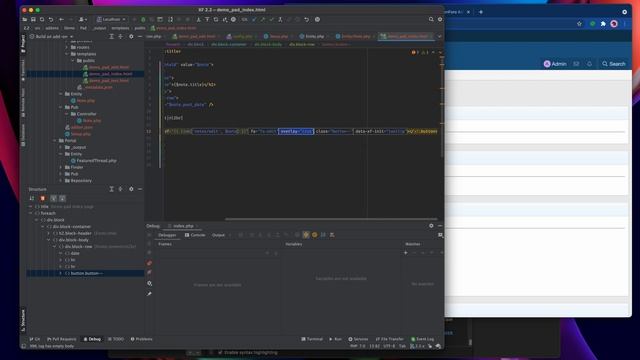Open alerts bell icon in browser page
640x360 pixels.
point(589,64)
